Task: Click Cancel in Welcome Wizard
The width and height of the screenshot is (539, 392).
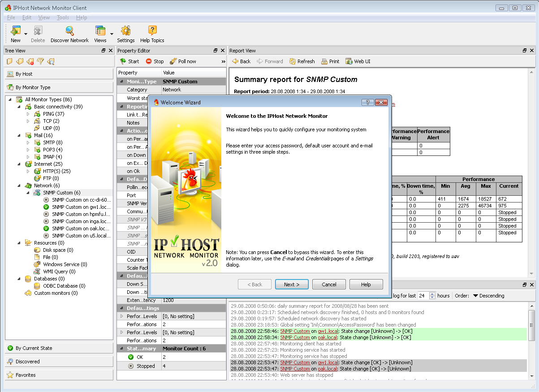Action: pos(329,284)
